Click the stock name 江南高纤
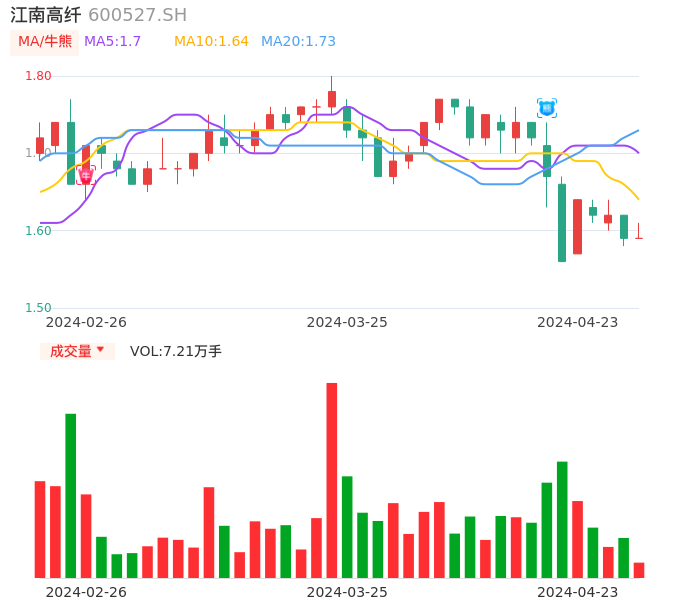The image size is (686, 606). coord(45,15)
